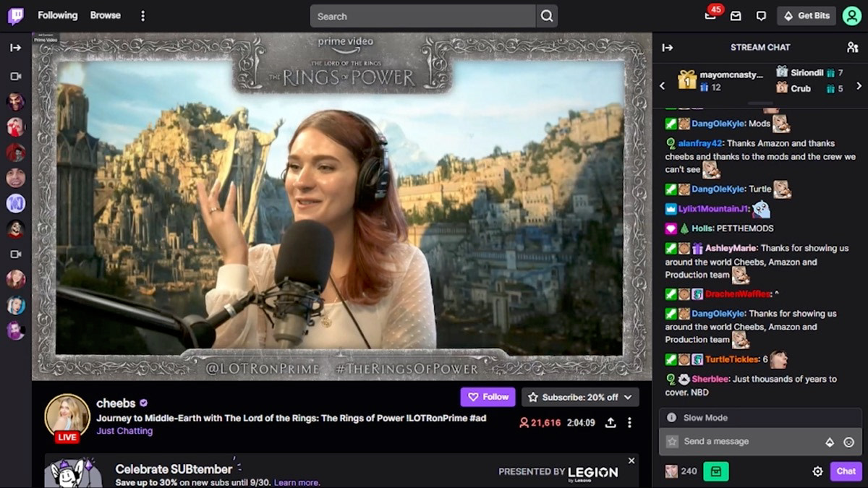Click username TurtleTickles in chat

(732, 359)
